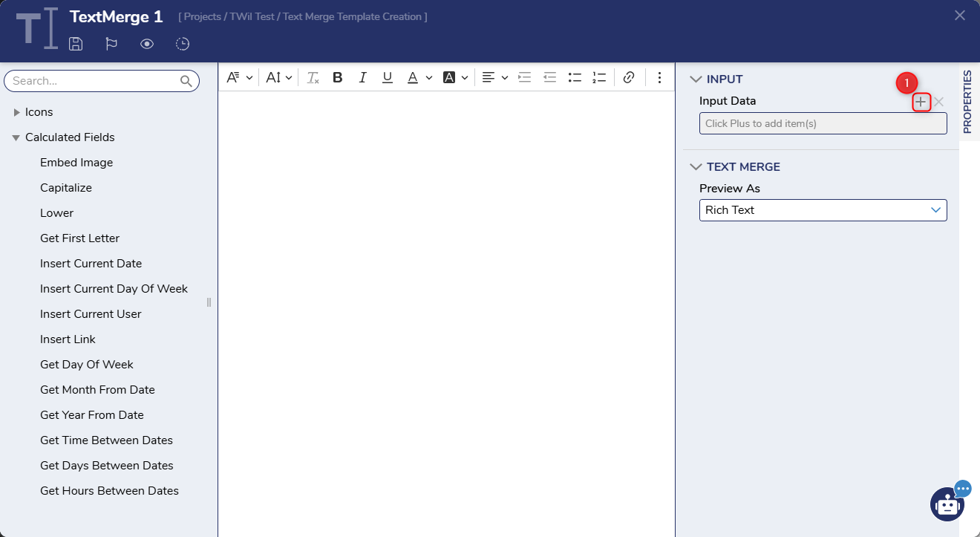The height and width of the screenshot is (537, 980).
Task: Add an Input Data item with plus
Action: [x=921, y=102]
